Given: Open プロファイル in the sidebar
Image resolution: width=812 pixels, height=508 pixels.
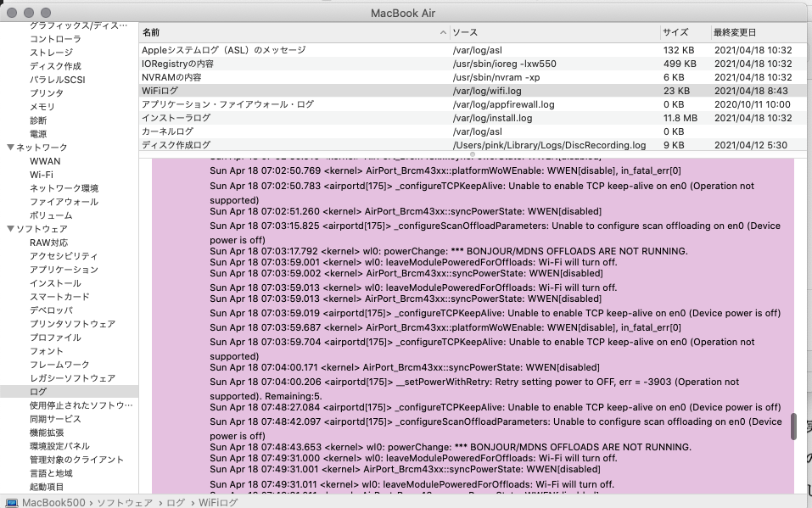Looking at the screenshot, I should [55, 338].
